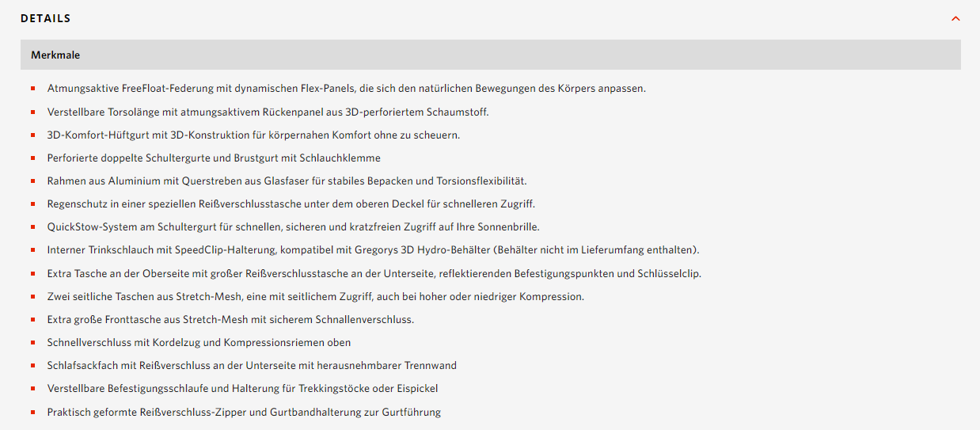The width and height of the screenshot is (980, 430).
Task: Click bullet next to 3D-Komfort-Hüftgurt
Action: [33, 135]
